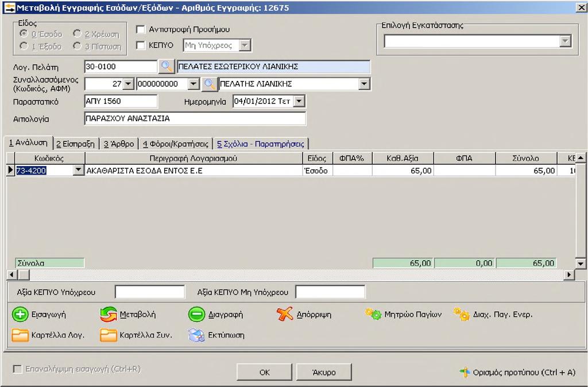This screenshot has height=387, width=588.
Task: Click the Αξία ΚΕΠΥΟ Μη Υπόχρεου input field
Action: click(x=330, y=292)
